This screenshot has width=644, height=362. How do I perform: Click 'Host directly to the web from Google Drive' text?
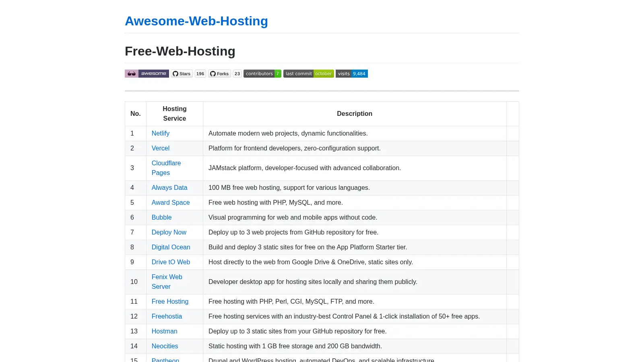tap(311, 262)
